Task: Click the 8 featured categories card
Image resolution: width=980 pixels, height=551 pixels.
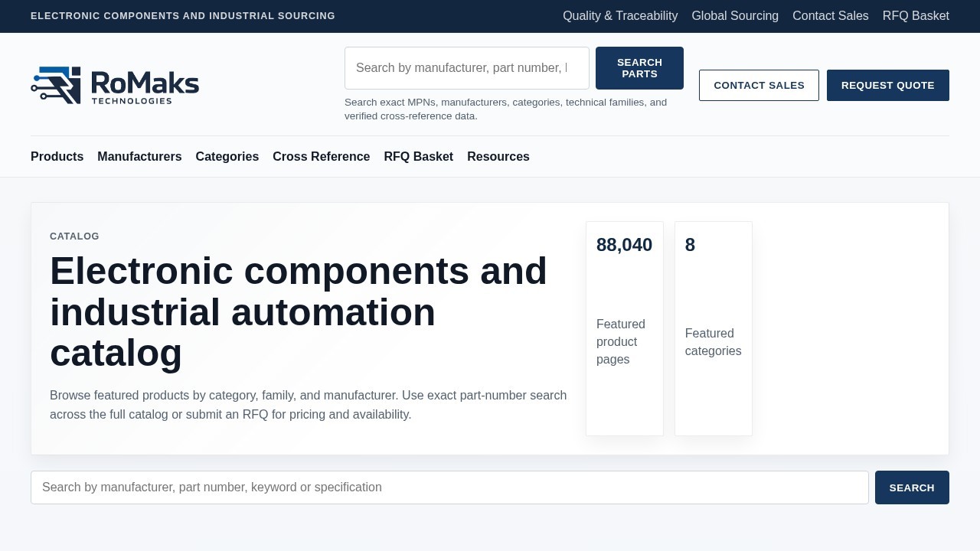Action: 714,329
